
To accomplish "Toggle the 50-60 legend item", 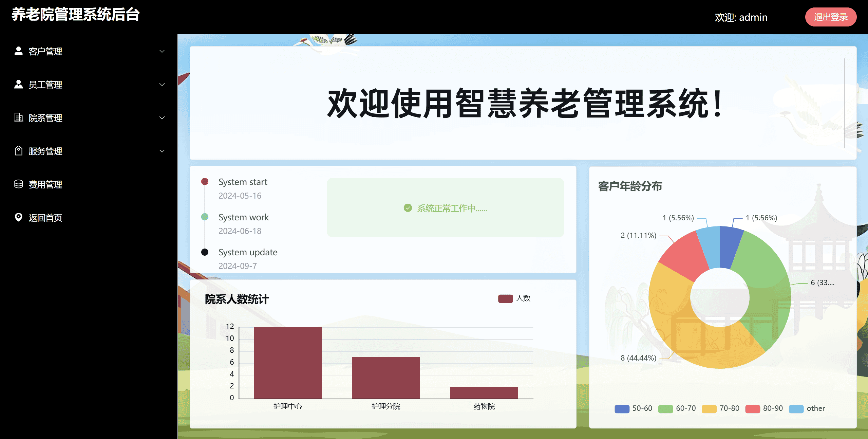I will click(x=633, y=408).
